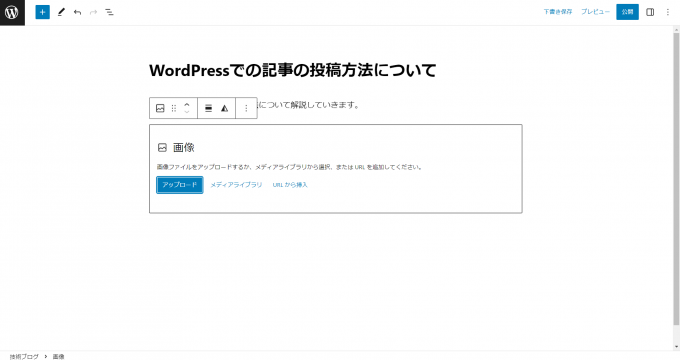Viewport: 680px width, 360px height.
Task: Move the image block down
Action: click(x=187, y=111)
